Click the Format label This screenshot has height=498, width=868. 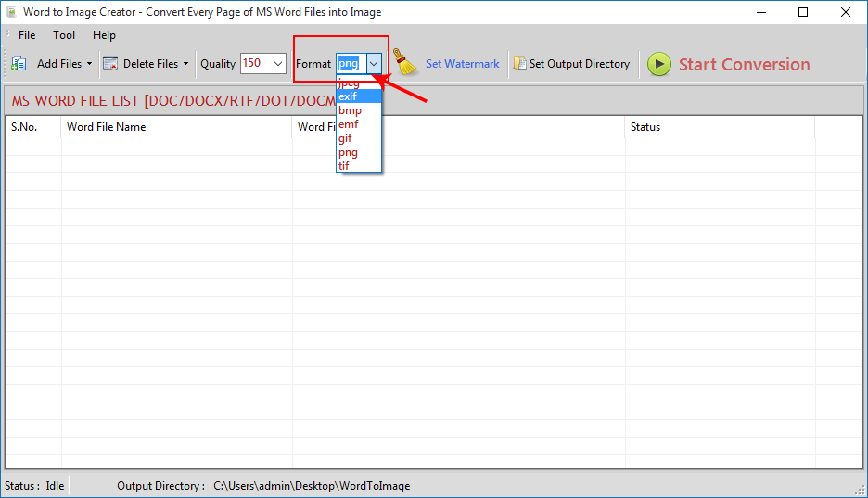pyautogui.click(x=313, y=64)
